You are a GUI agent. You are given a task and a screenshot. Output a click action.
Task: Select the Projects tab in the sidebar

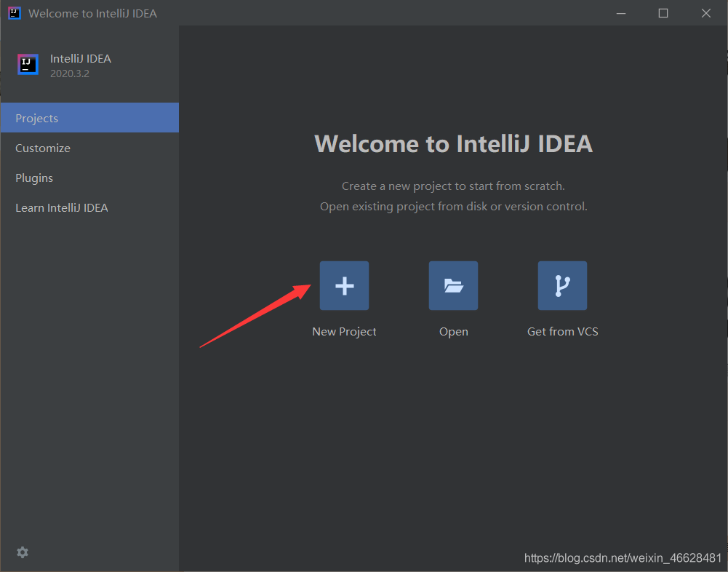(37, 118)
